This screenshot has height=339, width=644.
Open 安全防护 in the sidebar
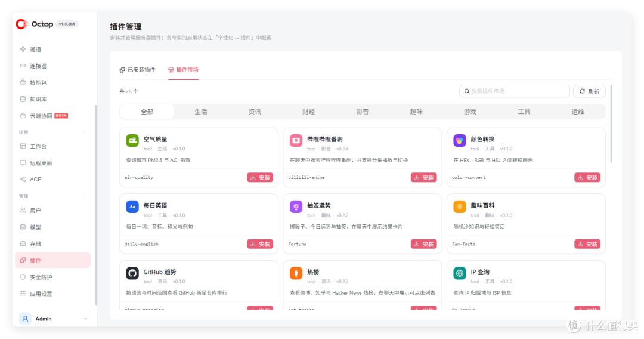pyautogui.click(x=52, y=277)
